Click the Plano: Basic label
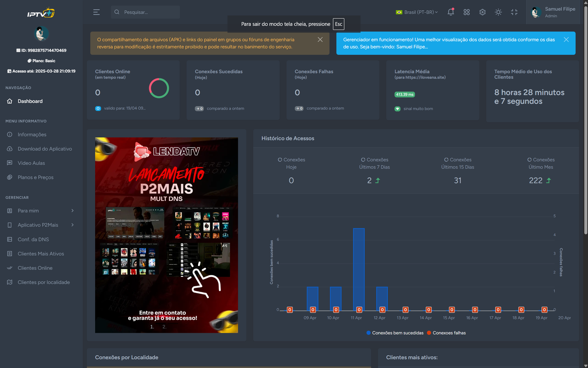This screenshot has height=368, width=588. pos(41,61)
